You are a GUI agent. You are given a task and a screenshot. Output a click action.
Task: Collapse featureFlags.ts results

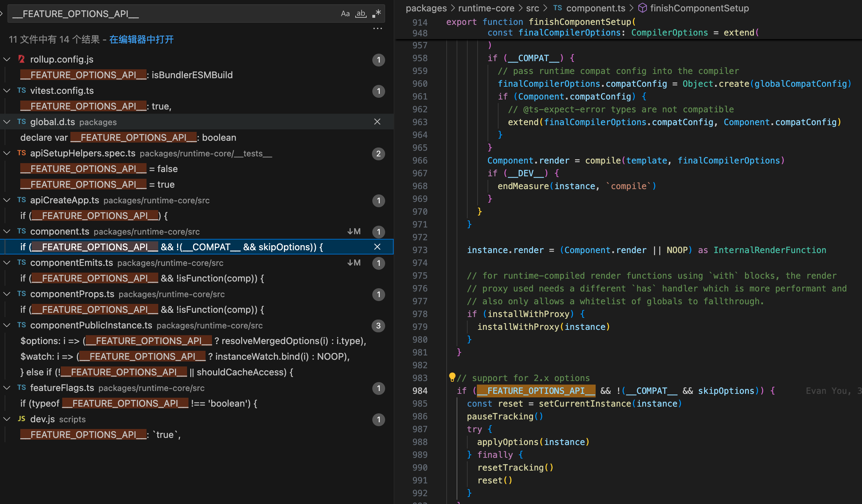[x=7, y=388]
